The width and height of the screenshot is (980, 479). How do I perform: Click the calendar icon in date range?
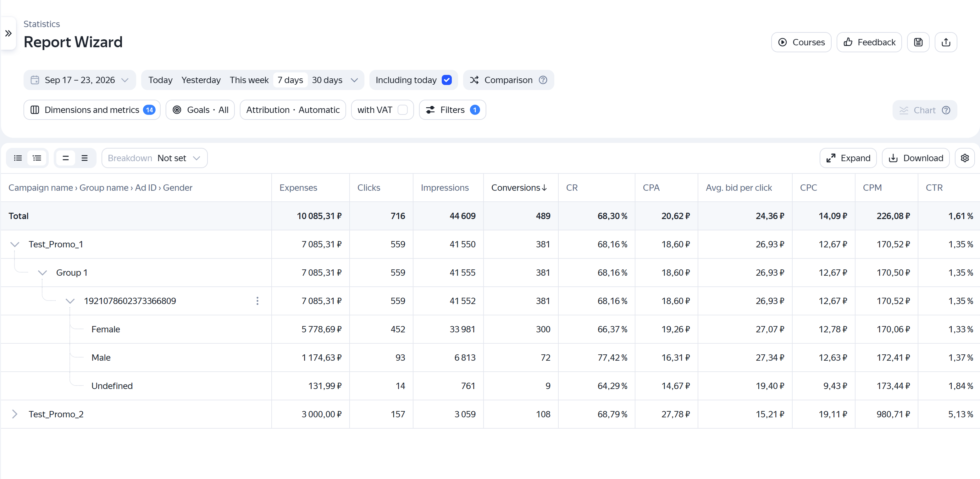35,80
